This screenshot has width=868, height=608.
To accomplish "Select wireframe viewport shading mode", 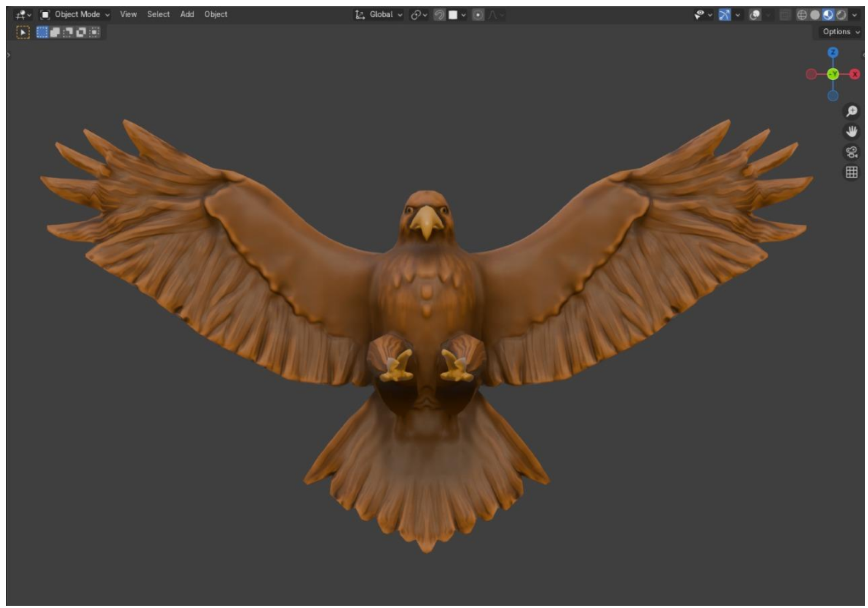I will click(x=802, y=15).
